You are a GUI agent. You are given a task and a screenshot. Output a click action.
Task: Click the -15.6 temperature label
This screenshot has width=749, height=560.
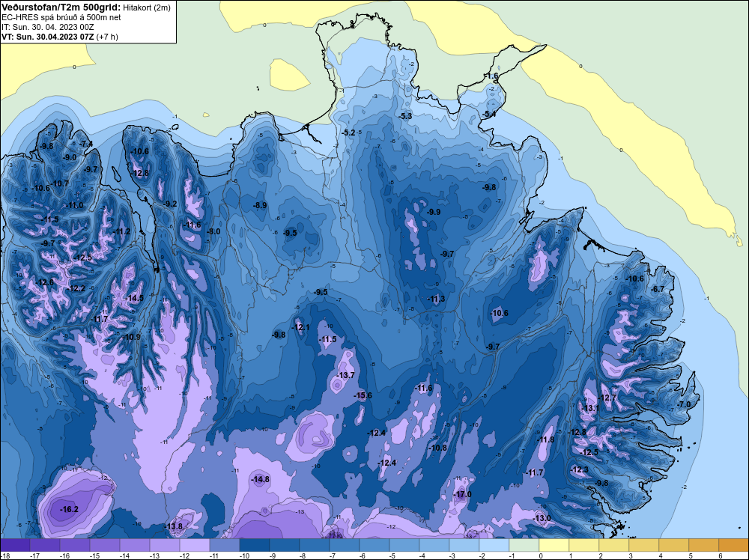point(363,395)
